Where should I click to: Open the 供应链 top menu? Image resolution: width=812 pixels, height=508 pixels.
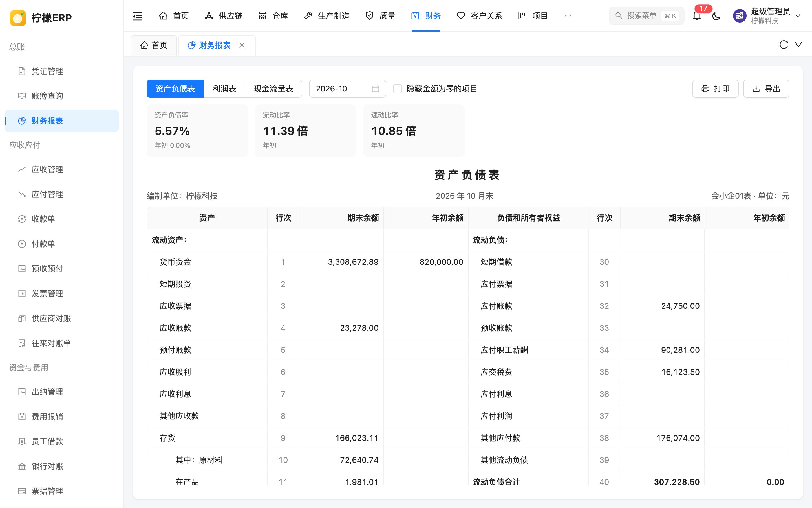[x=224, y=16]
